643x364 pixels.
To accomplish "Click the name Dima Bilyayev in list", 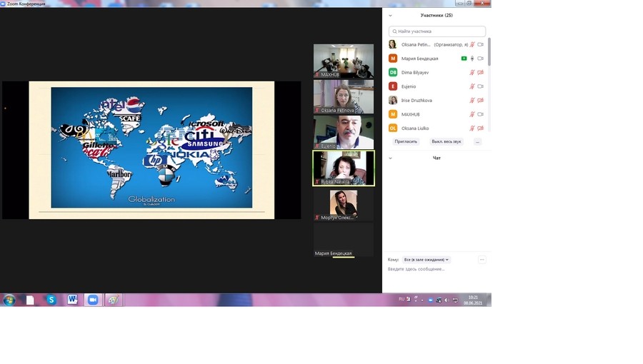I will pos(415,73).
